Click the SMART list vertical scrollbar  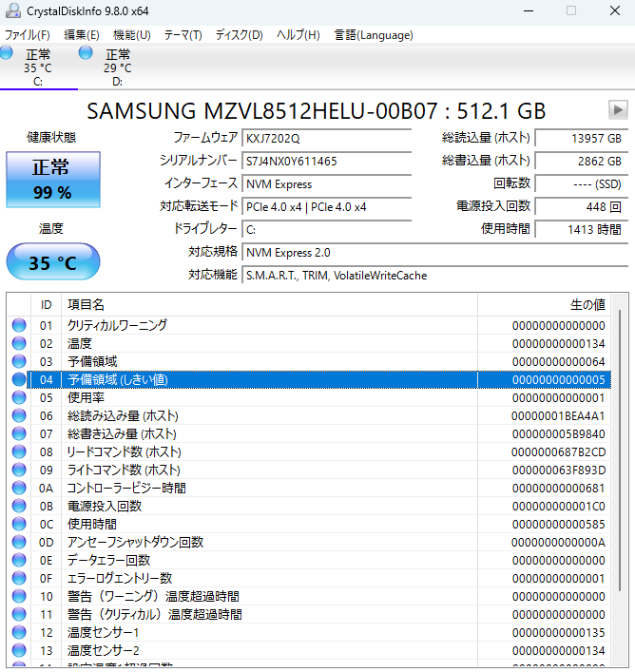(620, 450)
